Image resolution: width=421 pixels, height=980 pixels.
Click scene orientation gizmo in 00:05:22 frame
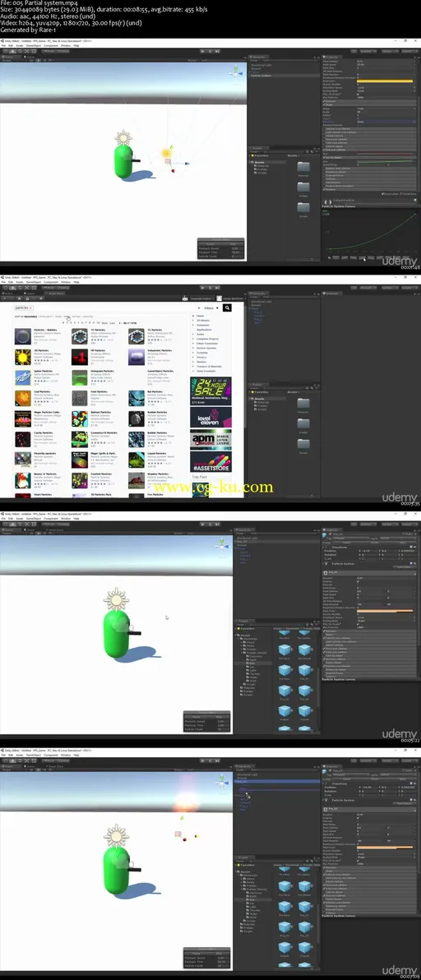222,548
